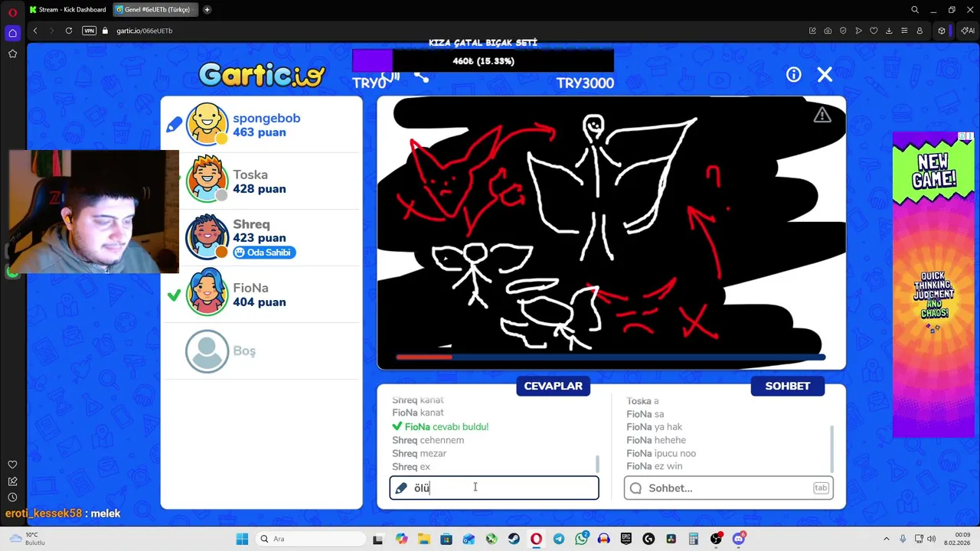Click the 'TRY3000' goal label

[x=585, y=83]
